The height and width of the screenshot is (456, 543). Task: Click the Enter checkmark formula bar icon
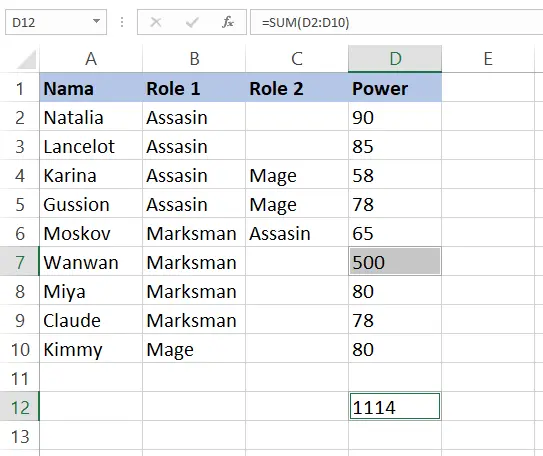click(x=192, y=23)
